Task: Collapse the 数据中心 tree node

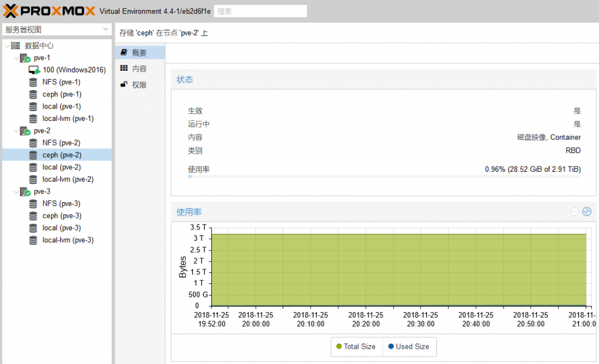Action: click(x=7, y=46)
